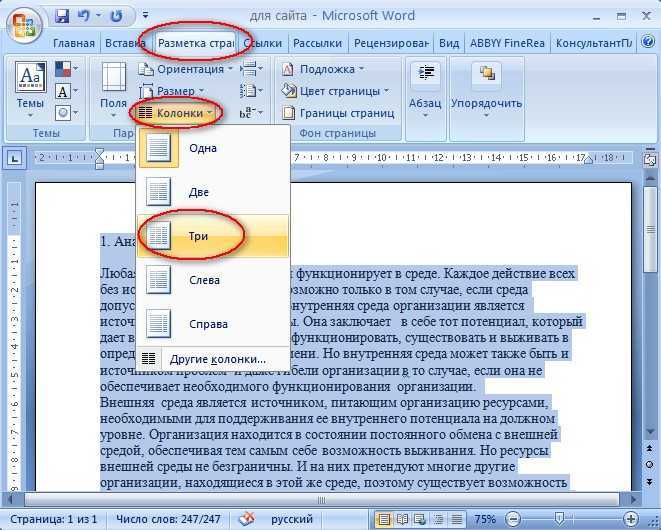Open theme effects dropdown
The width and height of the screenshot is (661, 530).
pyautogui.click(x=67, y=113)
